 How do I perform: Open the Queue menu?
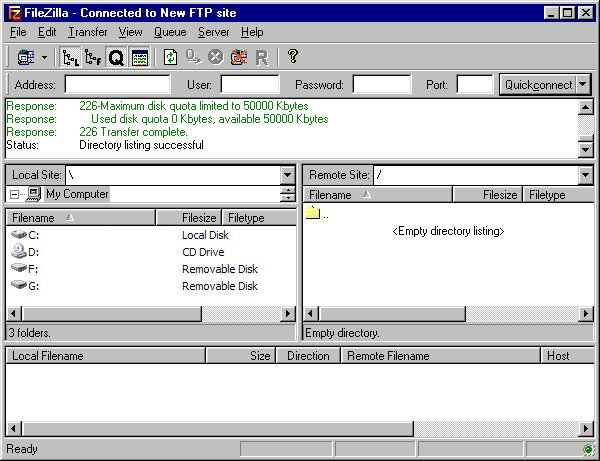(x=170, y=32)
